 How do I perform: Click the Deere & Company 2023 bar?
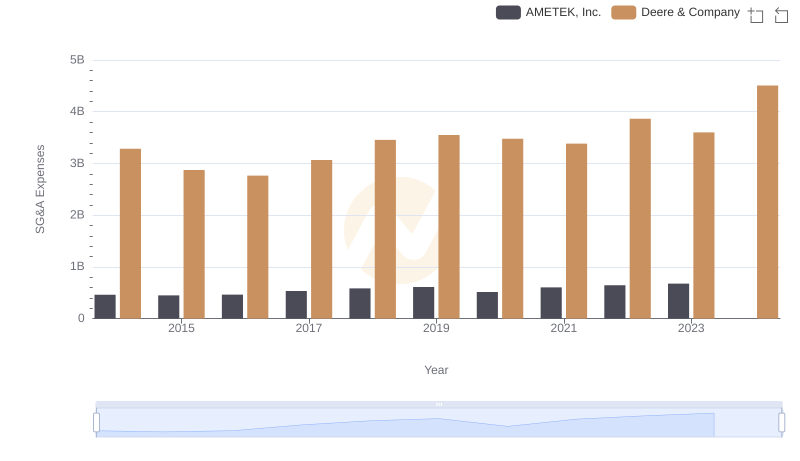click(x=704, y=225)
